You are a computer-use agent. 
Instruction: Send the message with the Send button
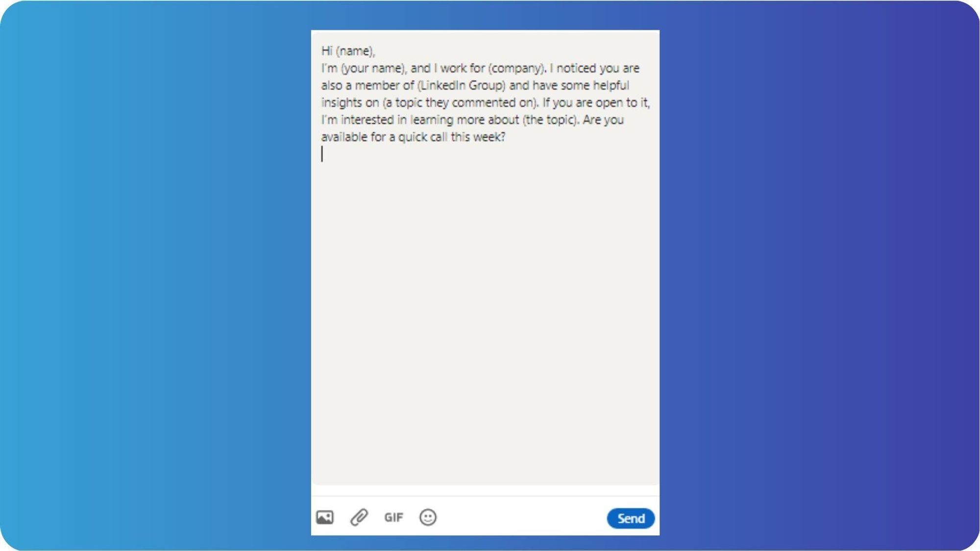631,518
